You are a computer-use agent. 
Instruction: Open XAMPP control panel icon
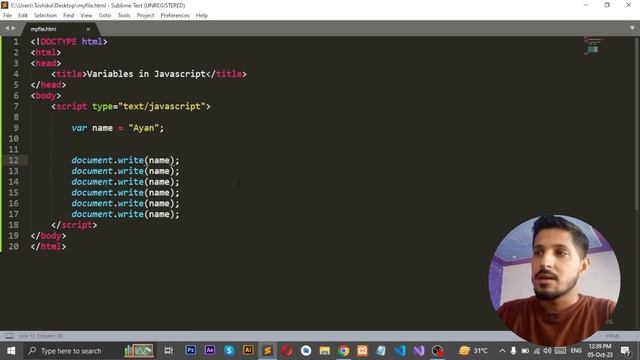coord(362,350)
